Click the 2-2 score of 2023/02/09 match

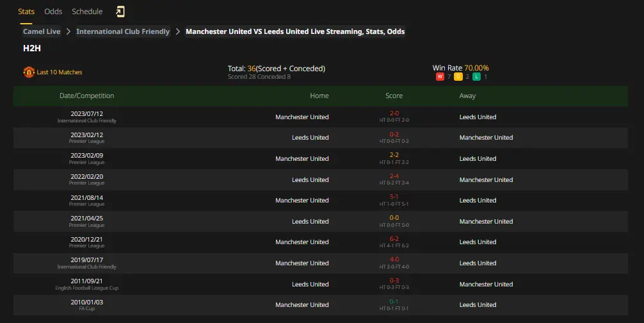coord(394,155)
